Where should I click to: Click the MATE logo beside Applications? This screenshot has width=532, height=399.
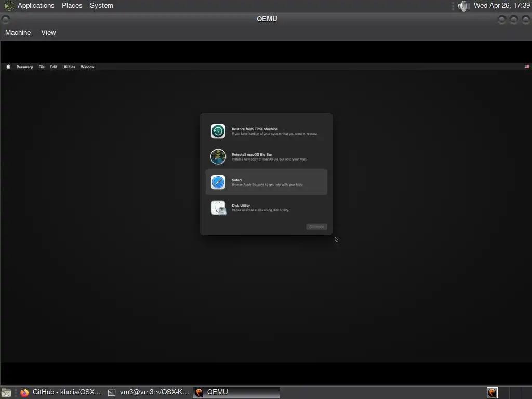[x=8, y=6]
